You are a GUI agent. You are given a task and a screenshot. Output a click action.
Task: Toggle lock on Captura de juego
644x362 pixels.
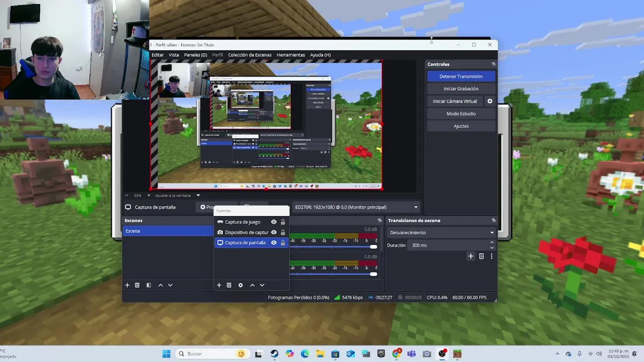283,222
